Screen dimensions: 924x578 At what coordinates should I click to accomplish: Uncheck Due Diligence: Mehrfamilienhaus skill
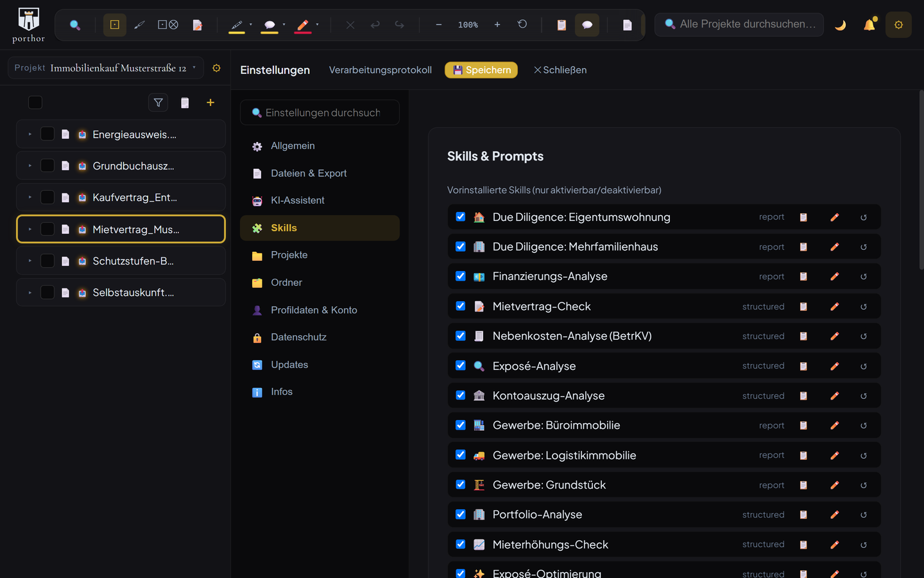pyautogui.click(x=460, y=246)
